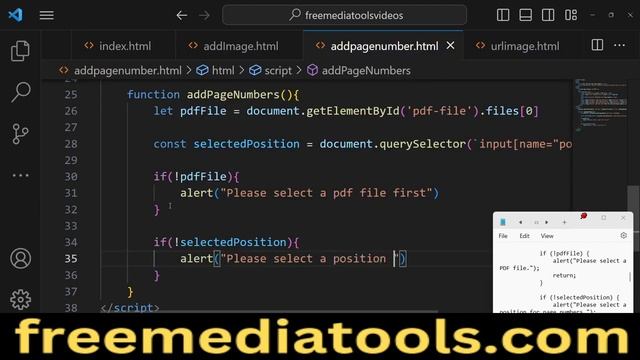Click 'Please select a pdf file first' string
The width and height of the screenshot is (640, 360).
pos(327,193)
